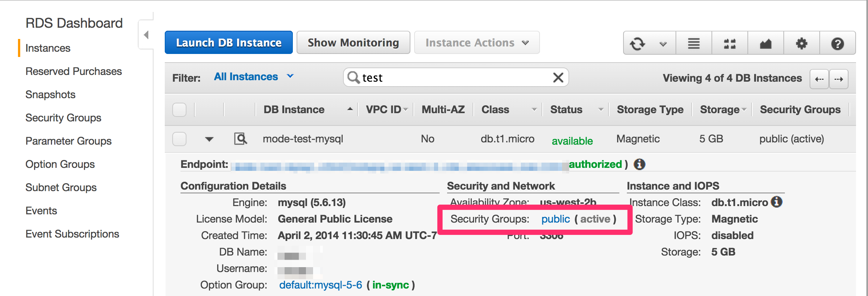The height and width of the screenshot is (296, 868).
Task: Collapse the left navigation sidebar
Action: click(x=146, y=35)
